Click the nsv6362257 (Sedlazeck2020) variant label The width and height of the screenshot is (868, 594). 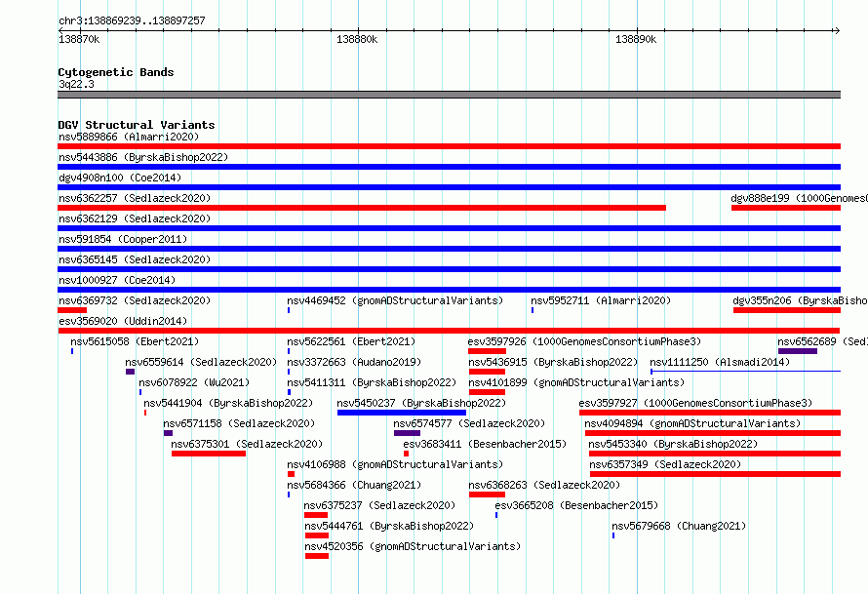point(135,198)
